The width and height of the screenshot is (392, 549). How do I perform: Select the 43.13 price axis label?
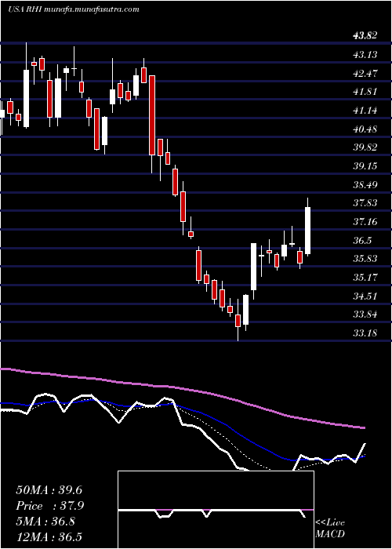pos(365,55)
